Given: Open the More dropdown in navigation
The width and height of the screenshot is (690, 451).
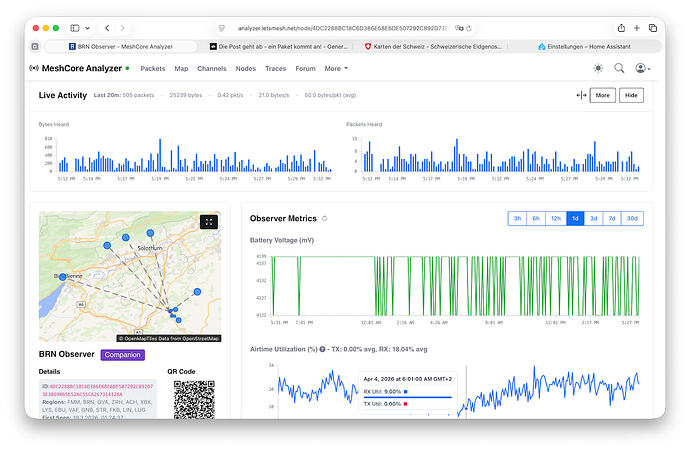Looking at the screenshot, I should [335, 69].
